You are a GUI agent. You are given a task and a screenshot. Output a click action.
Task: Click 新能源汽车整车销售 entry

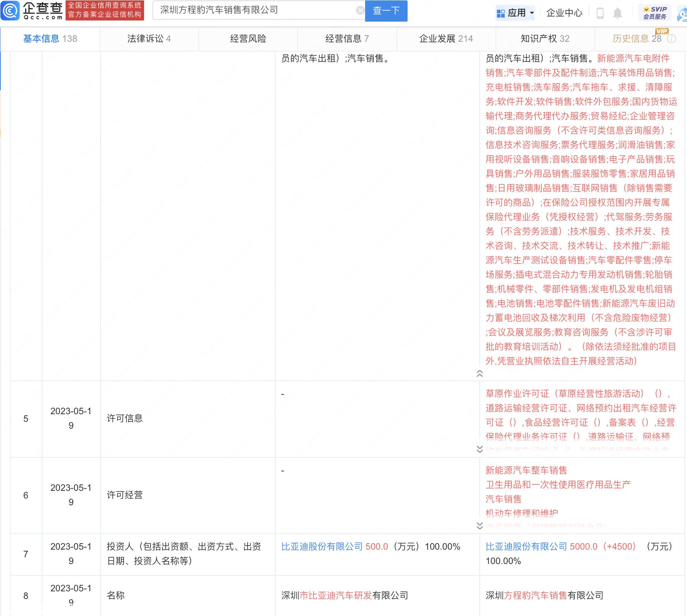pos(526,470)
